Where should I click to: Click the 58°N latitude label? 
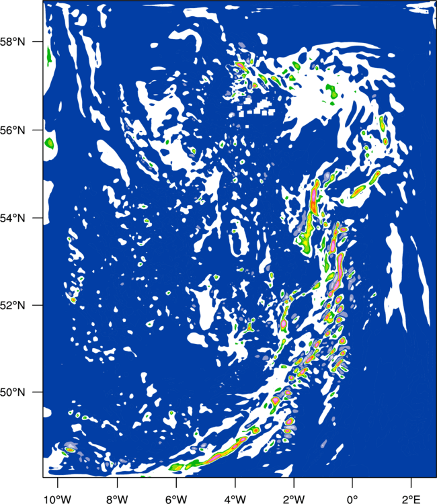[x=13, y=42]
